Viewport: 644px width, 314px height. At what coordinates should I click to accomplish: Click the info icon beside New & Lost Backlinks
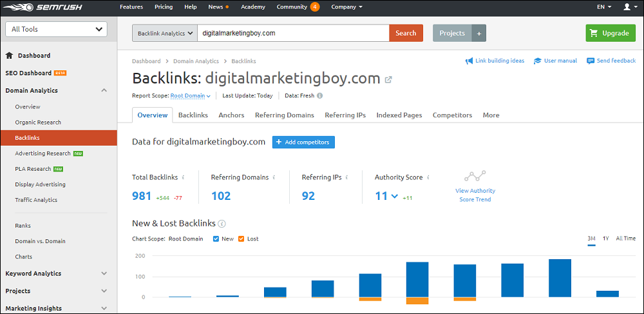pos(222,224)
